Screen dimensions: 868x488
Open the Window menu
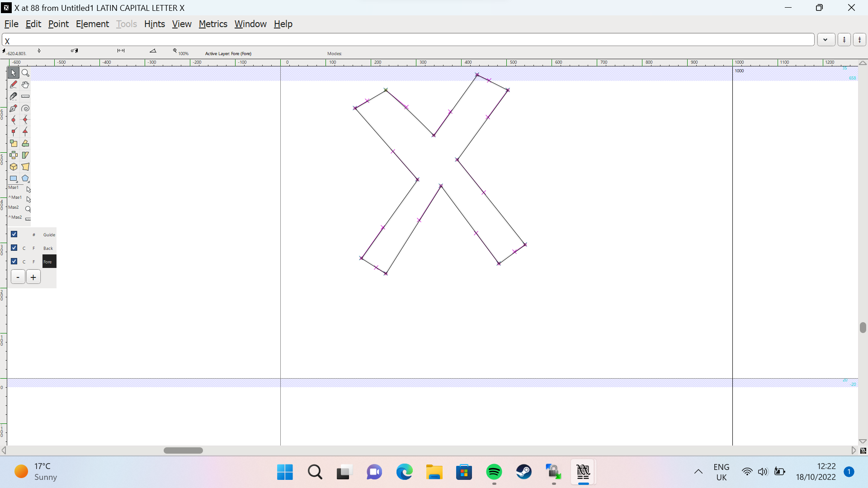click(x=250, y=24)
